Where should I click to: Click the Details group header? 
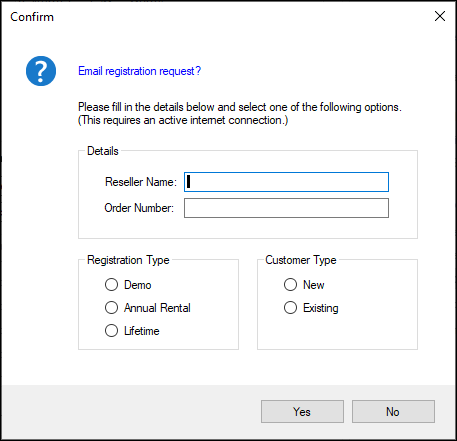coord(103,151)
